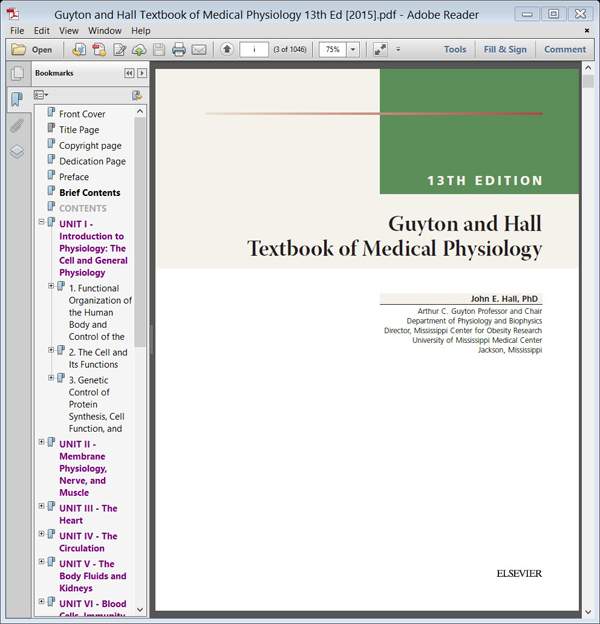Image resolution: width=600 pixels, height=624 pixels.
Task: Collapse UNIT I bookmark tree
Action: tap(41, 222)
